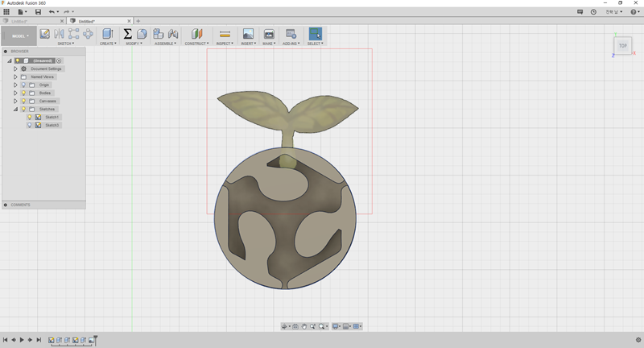The width and height of the screenshot is (644, 348).
Task: Click the Measure icon in Inspect
Action: (x=225, y=34)
